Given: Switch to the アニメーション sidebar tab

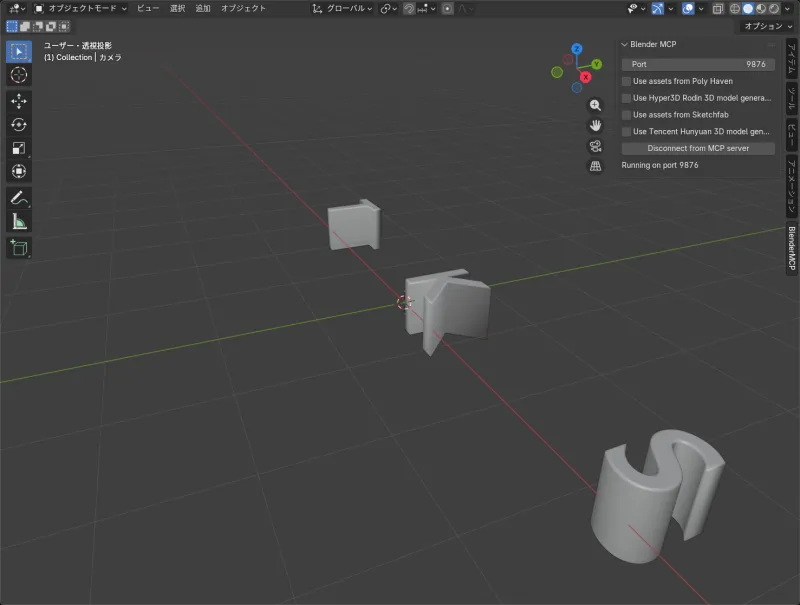Looking at the screenshot, I should click(x=791, y=187).
